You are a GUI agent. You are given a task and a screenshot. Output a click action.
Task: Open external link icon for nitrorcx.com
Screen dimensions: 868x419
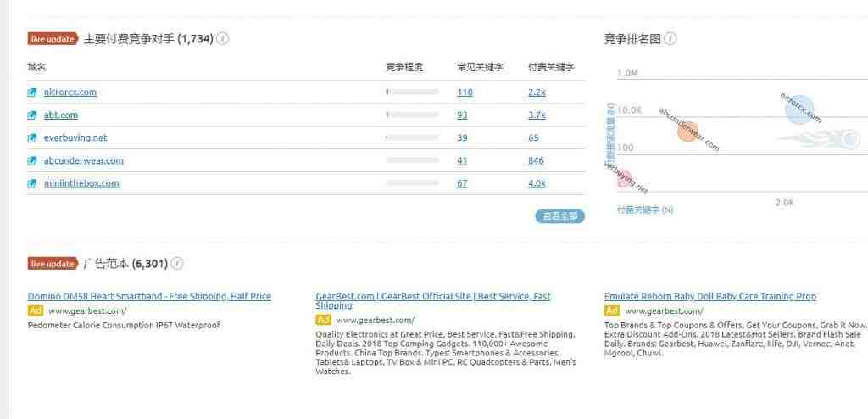click(32, 92)
